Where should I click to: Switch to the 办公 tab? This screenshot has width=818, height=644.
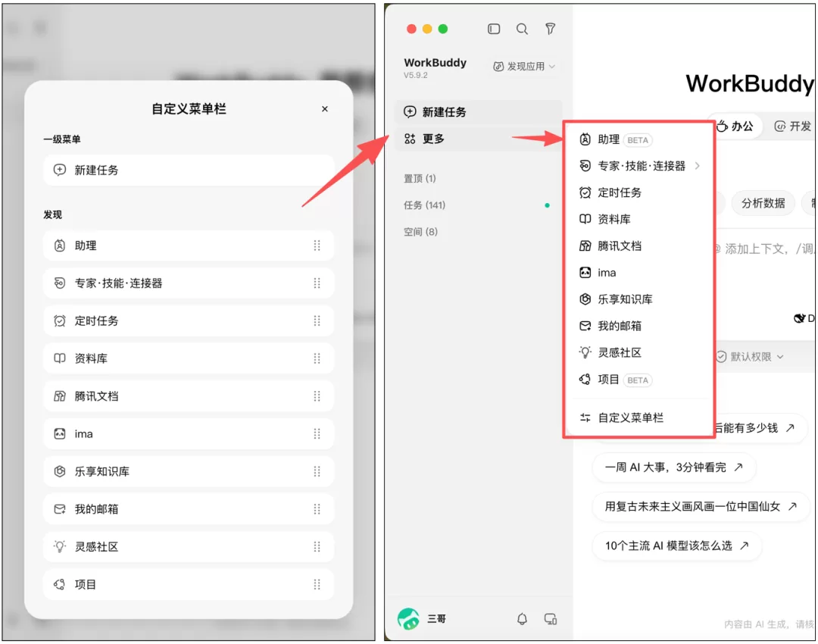(x=737, y=126)
